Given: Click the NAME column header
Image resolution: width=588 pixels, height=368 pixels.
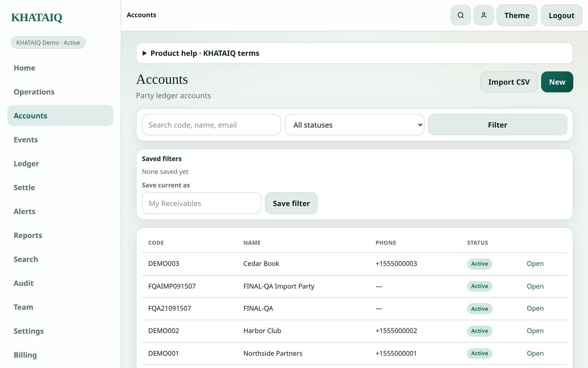Looking at the screenshot, I should click(252, 243).
